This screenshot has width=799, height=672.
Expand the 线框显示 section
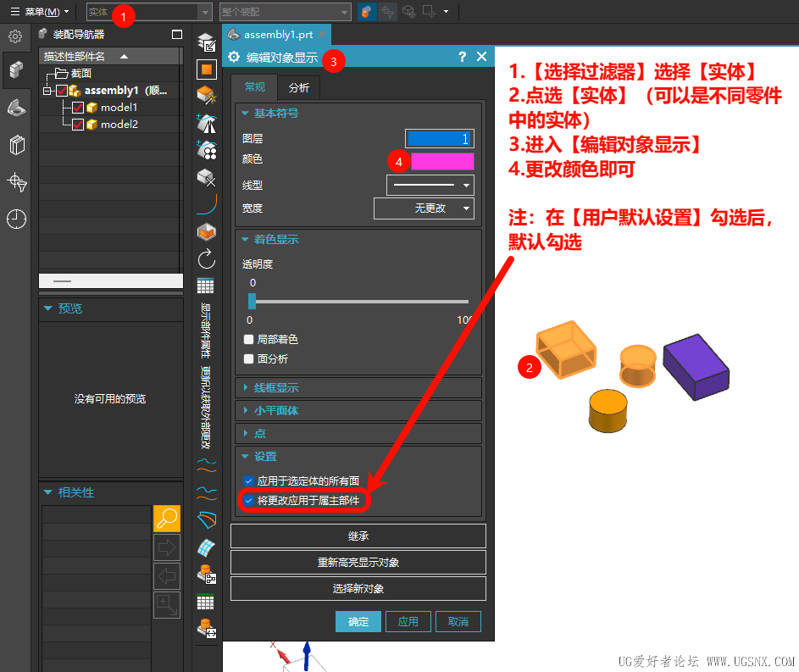[245, 388]
